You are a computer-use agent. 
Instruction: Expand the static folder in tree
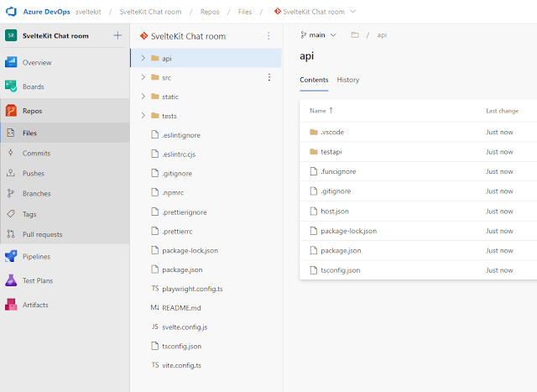point(143,97)
